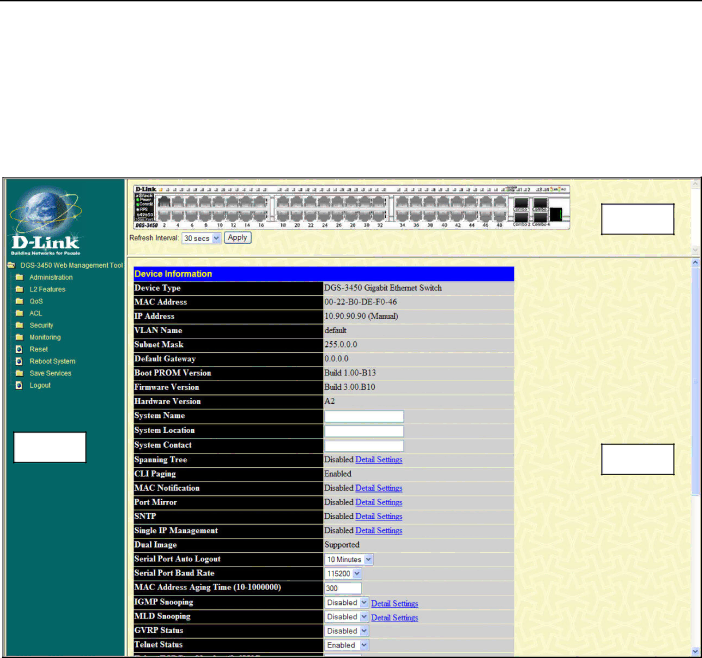The image size is (702, 658).
Task: Open the Security menu
Action: [41, 325]
